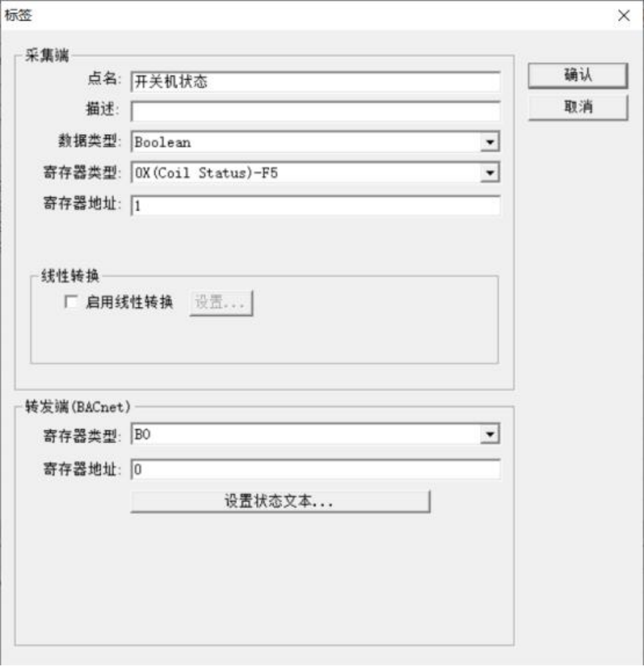This screenshot has height=666, width=644.
Task: Open the BACnet 寄存器类型 dropdown arrow
Action: tap(490, 434)
